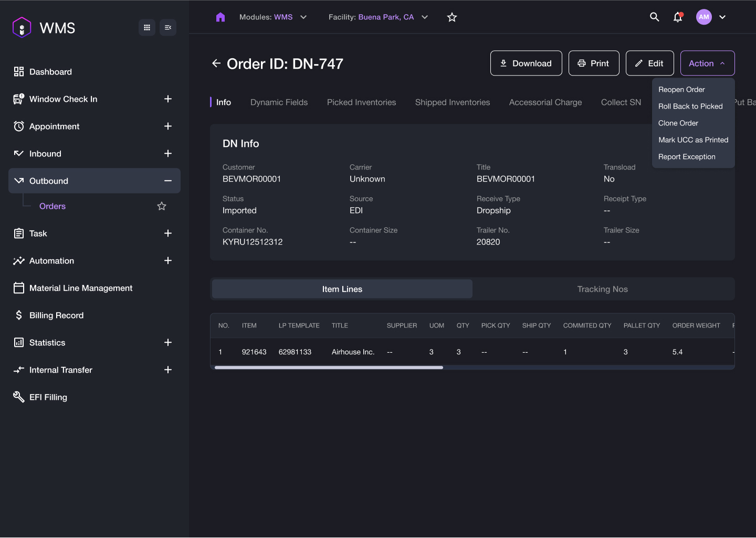The height and width of the screenshot is (538, 756).
Task: Select the Item Lines segment
Action: [342, 289]
